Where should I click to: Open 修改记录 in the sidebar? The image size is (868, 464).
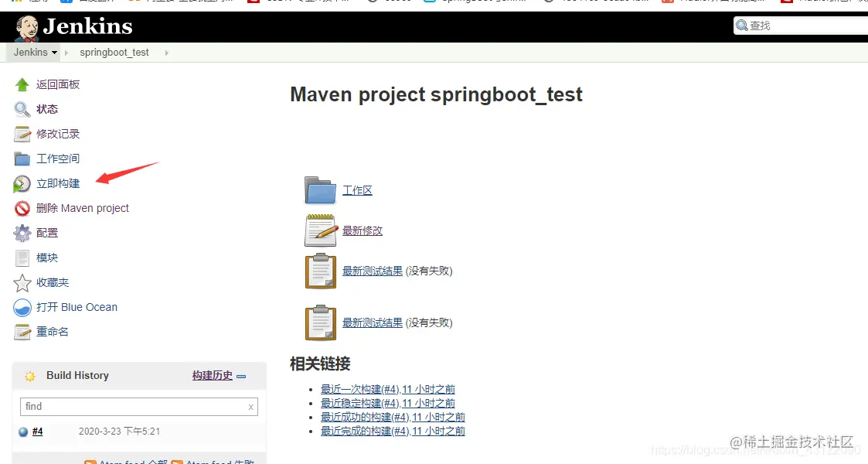tap(58, 134)
